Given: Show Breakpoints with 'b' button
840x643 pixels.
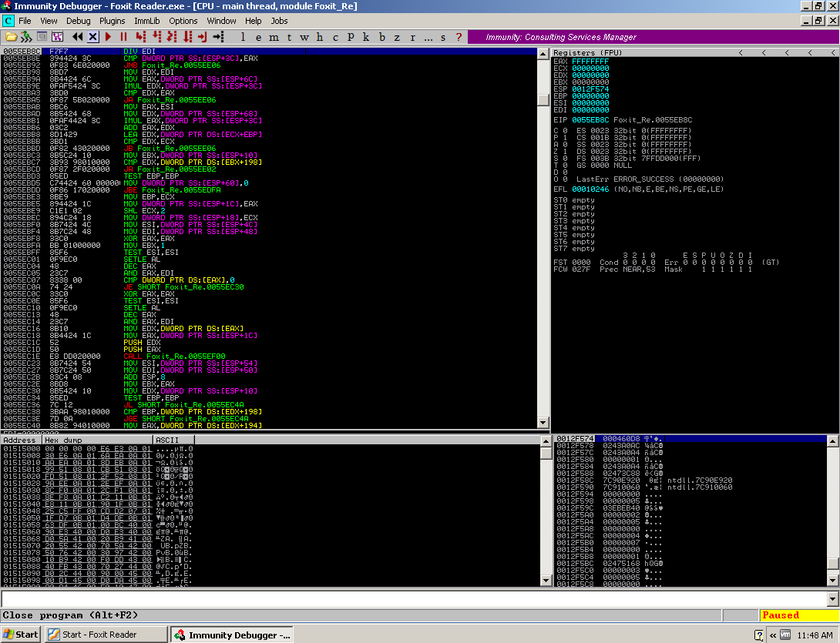Looking at the screenshot, I should (x=382, y=37).
